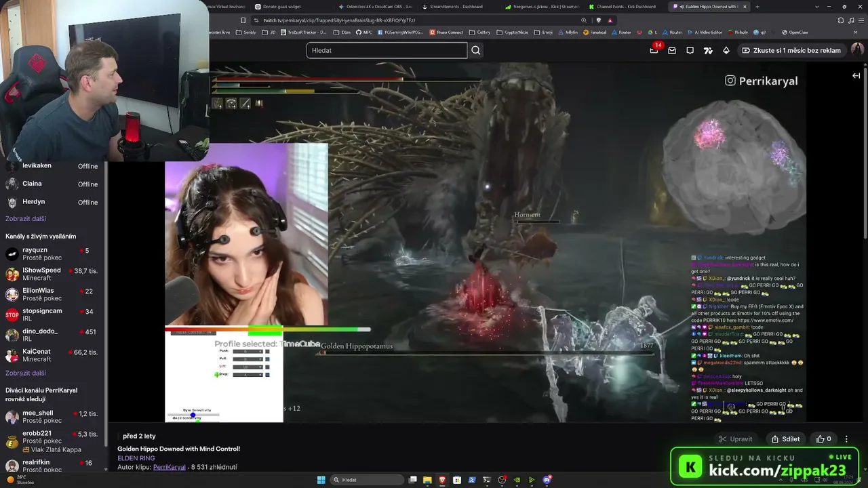Click the Twitch Turbo icon in the header

708,50
